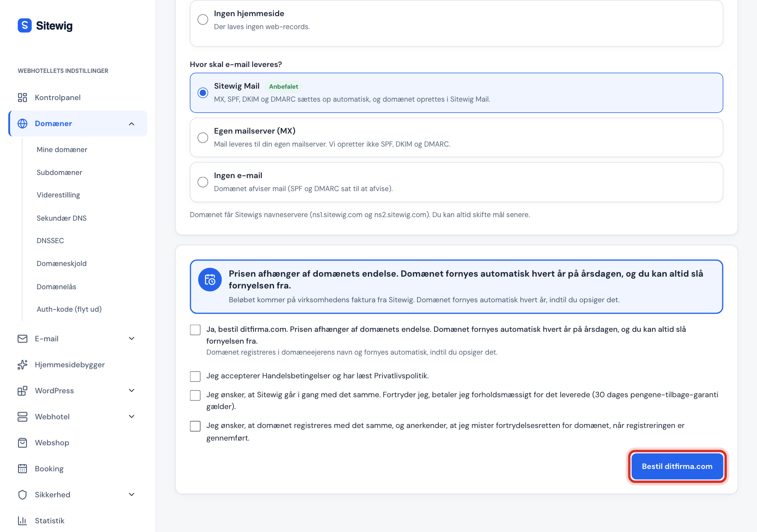
Task: Expand the WordPress submenu chevron
Action: coord(132,391)
